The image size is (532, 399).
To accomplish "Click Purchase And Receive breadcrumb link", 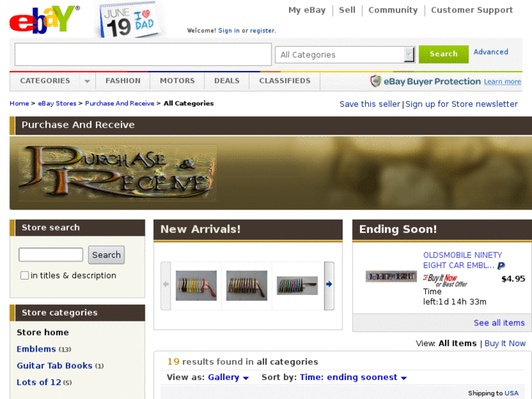I will pos(119,103).
